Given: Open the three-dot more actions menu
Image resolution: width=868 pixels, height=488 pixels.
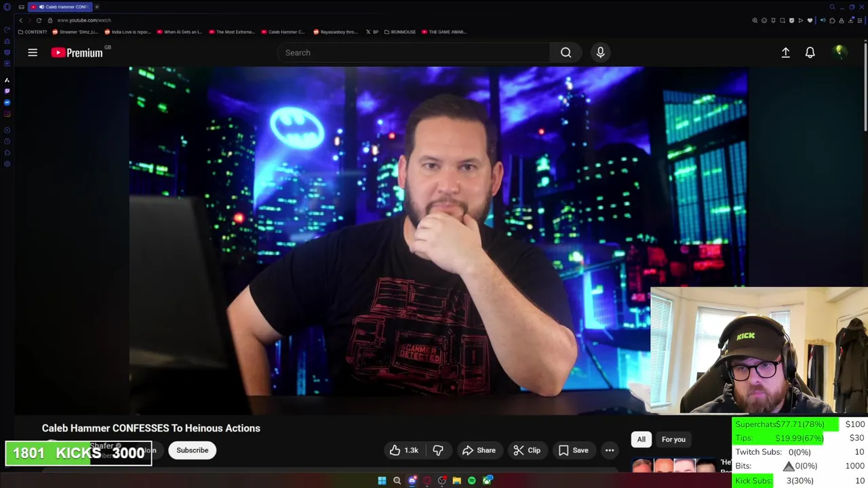Looking at the screenshot, I should (610, 450).
